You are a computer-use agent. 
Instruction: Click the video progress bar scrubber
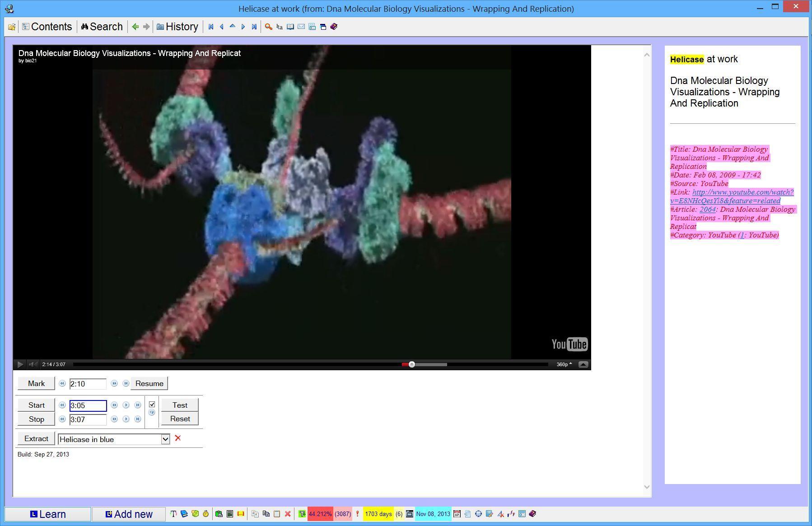[412, 364]
